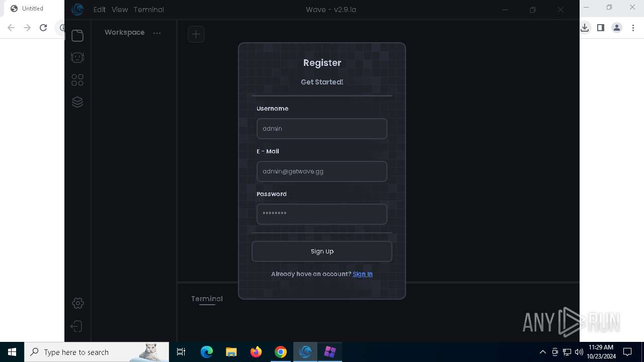Image resolution: width=644 pixels, height=362 pixels.
Task: Open Task View on taskbar
Action: (181, 352)
